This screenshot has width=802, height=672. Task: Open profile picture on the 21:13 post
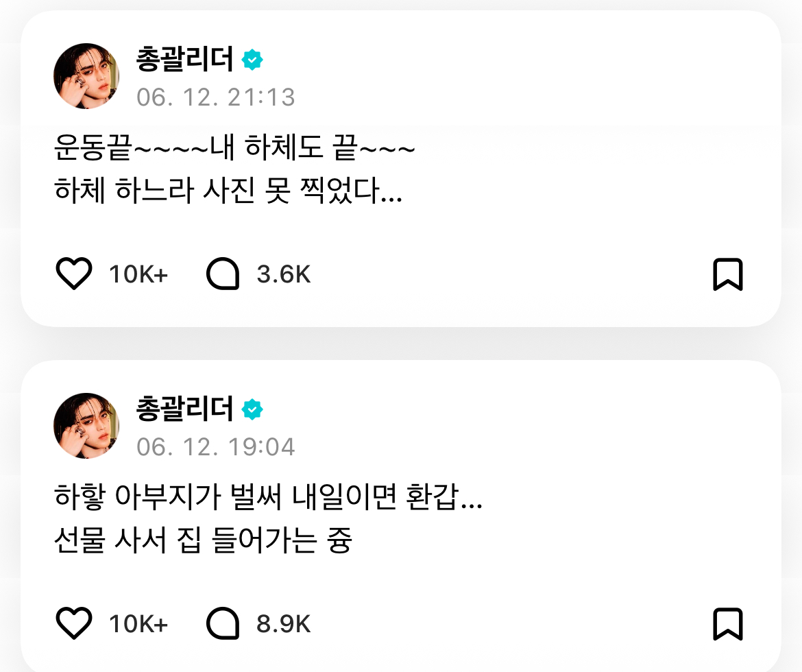click(x=86, y=76)
